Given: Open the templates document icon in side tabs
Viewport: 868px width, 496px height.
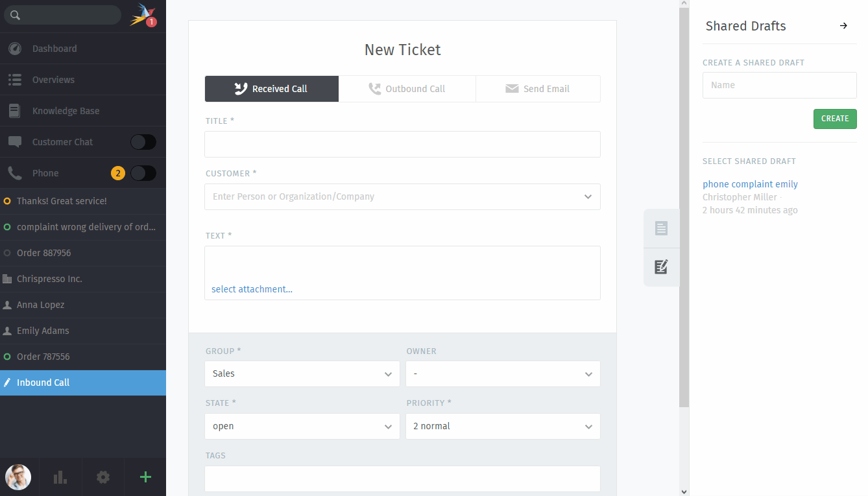Looking at the screenshot, I should [x=661, y=228].
